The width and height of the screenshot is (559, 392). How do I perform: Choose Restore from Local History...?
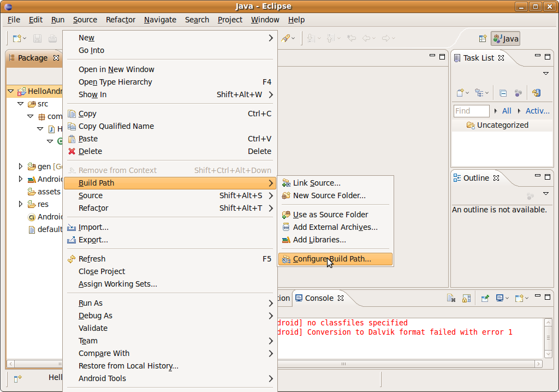pyautogui.click(x=170, y=366)
